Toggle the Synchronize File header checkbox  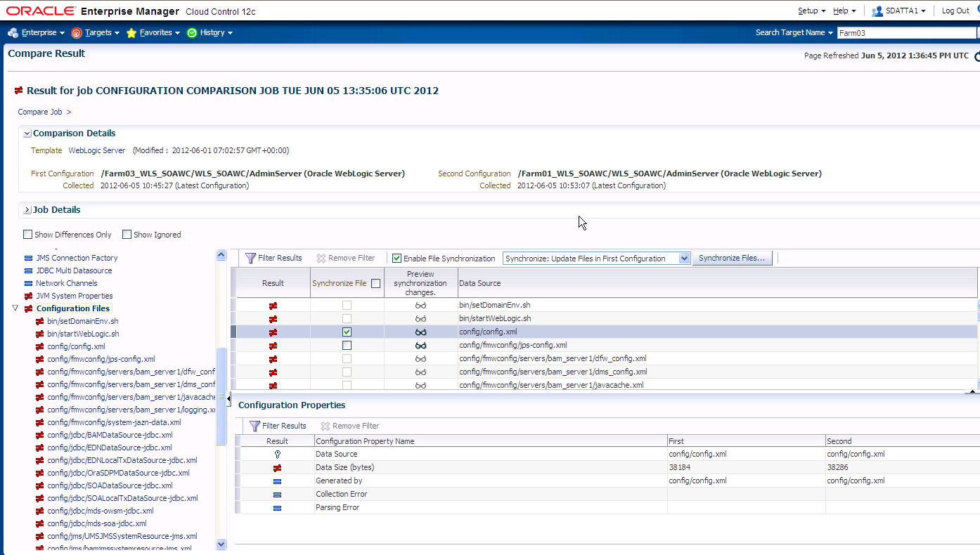pyautogui.click(x=375, y=283)
